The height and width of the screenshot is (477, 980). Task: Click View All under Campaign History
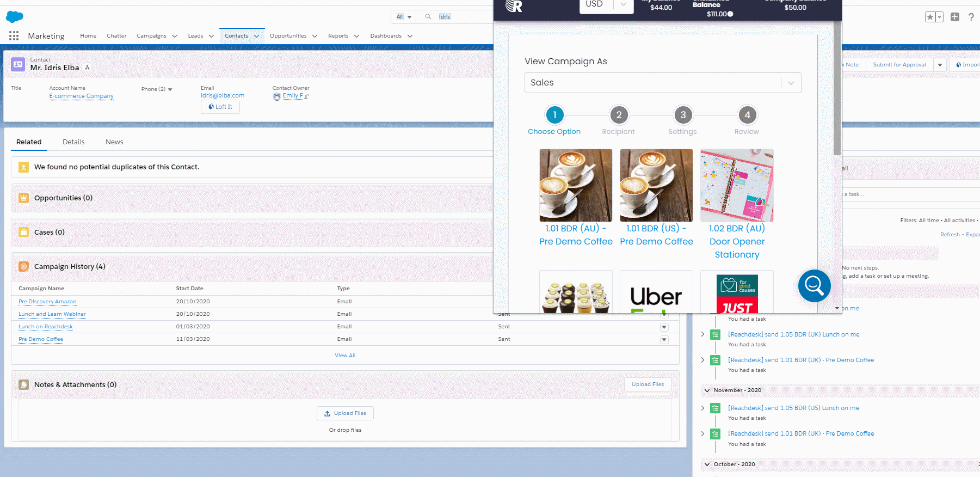345,356
